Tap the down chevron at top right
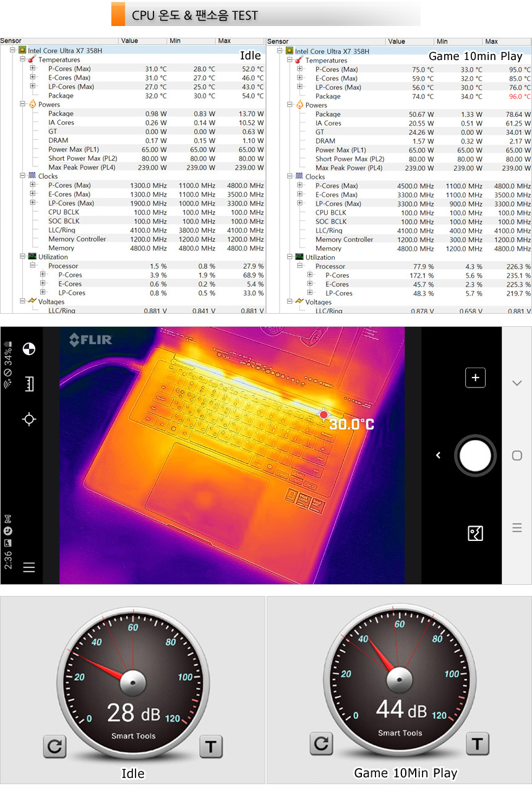Screen dimensions: 532x786 point(517,383)
